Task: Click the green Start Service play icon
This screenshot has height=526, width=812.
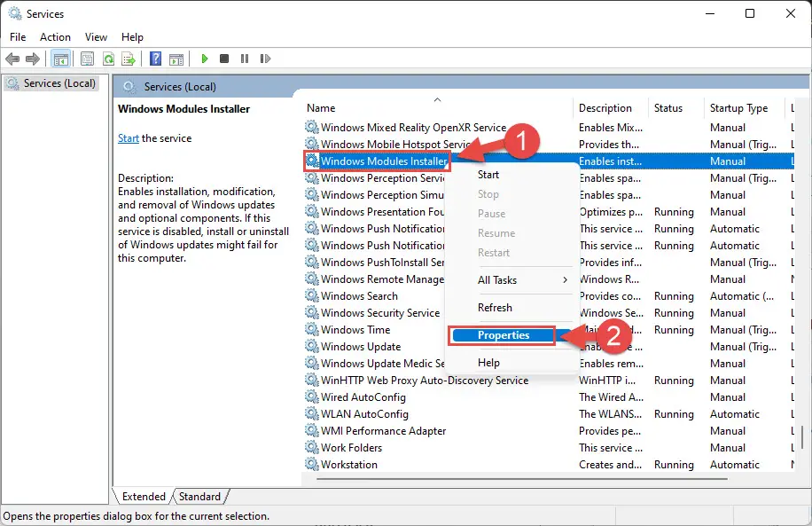Action: tap(205, 59)
